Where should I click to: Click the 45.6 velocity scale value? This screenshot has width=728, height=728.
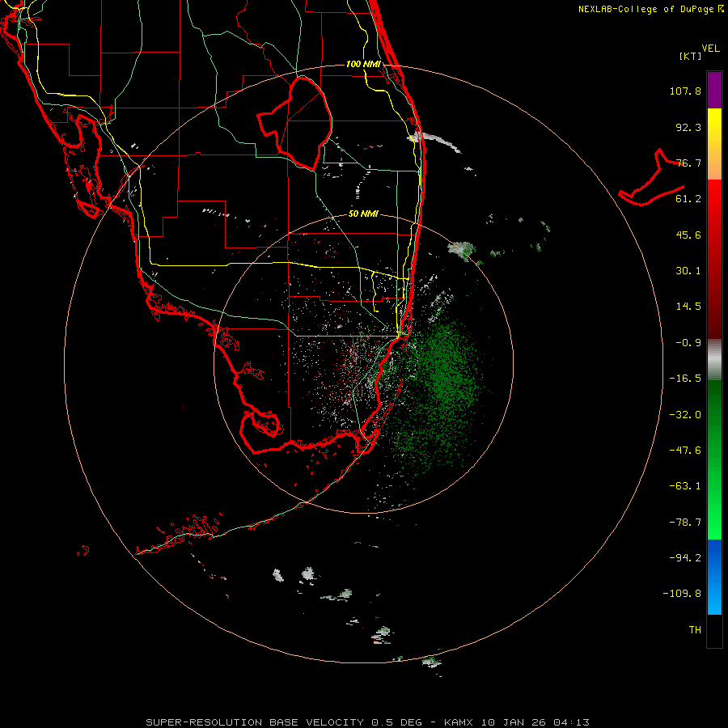(688, 235)
